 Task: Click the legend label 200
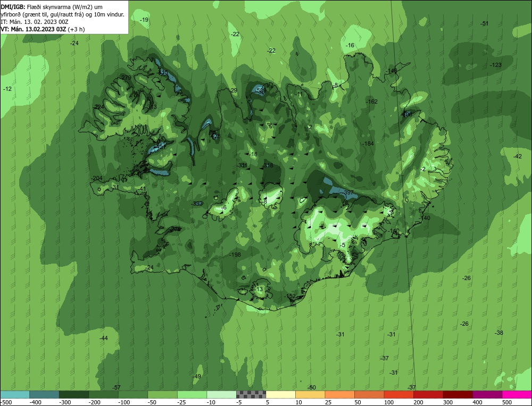tap(418, 402)
